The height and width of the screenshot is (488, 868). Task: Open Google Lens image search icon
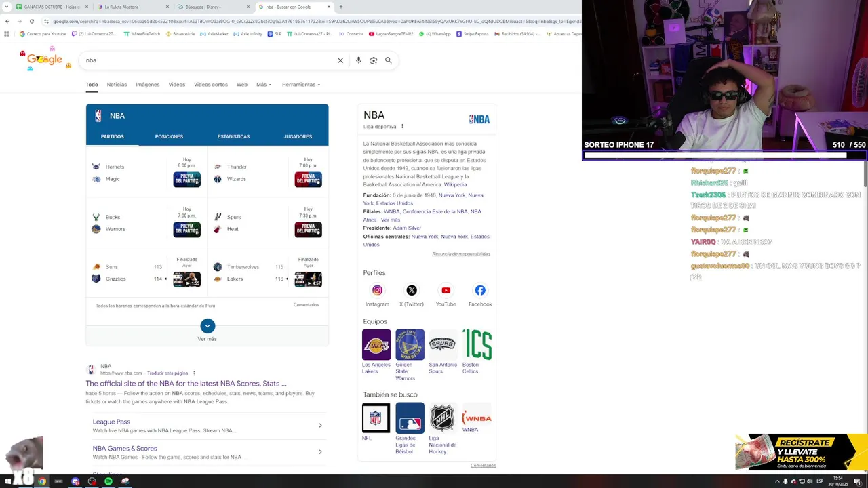(374, 60)
